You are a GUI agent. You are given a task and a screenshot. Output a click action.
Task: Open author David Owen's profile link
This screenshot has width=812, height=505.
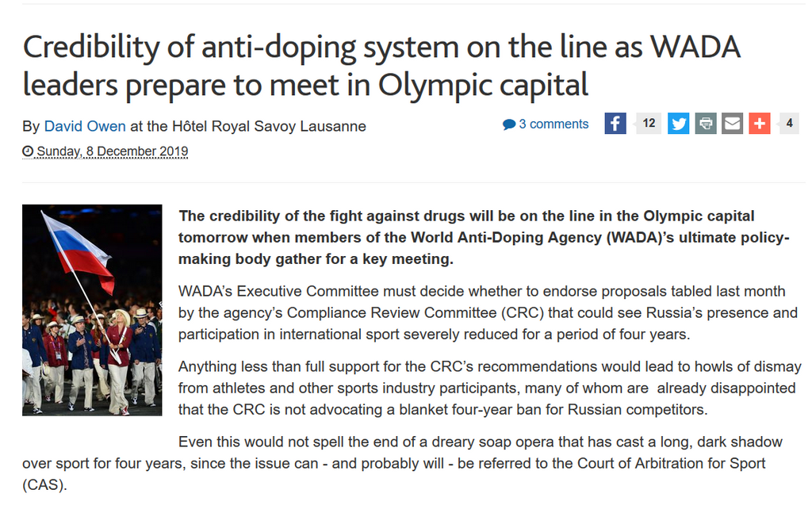(85, 126)
